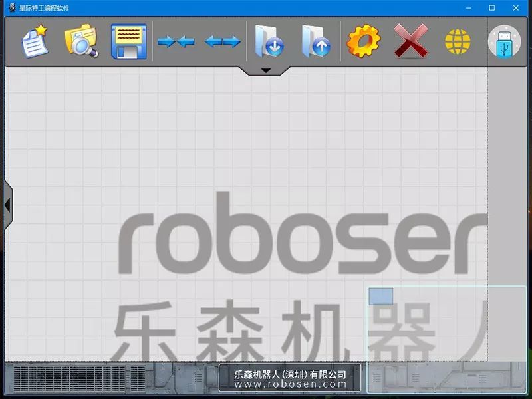
Task: Open a file with the folder and magnifier icon
Action: (x=81, y=41)
